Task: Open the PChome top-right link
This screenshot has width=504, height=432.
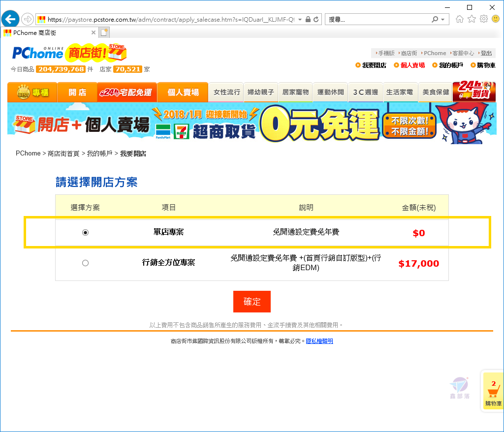Action: pos(434,53)
